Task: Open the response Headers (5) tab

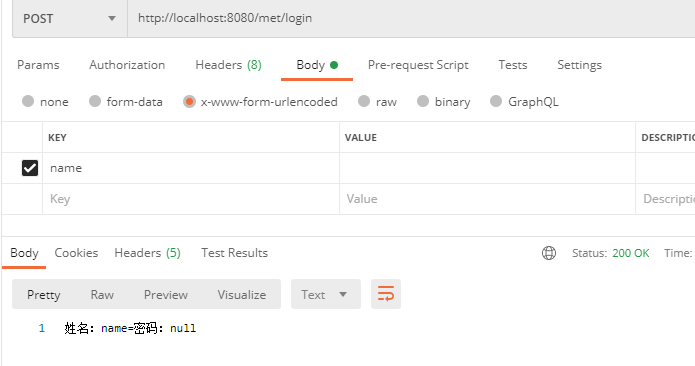Action: click(147, 253)
